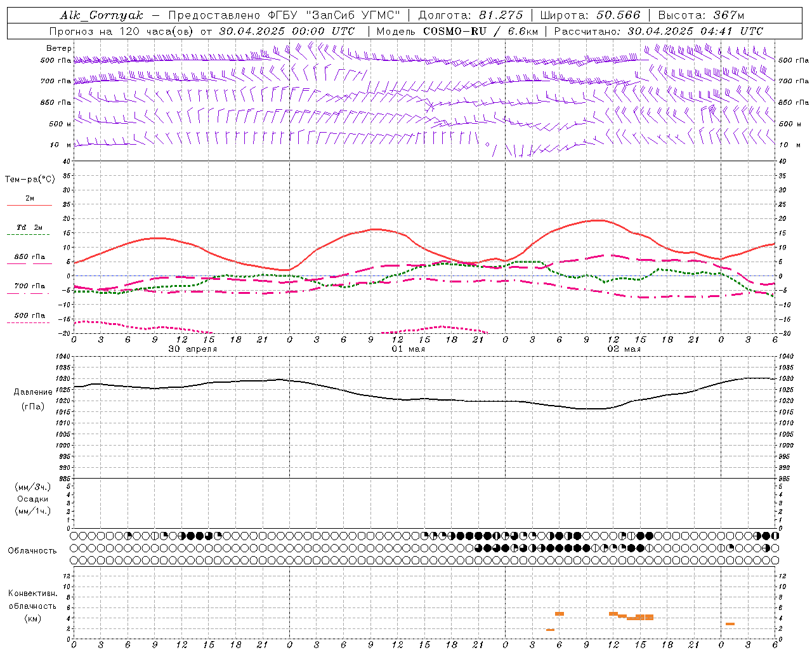The image size is (812, 650).
Task: Click the latitude value Широта: 50.566
Action: coord(591,15)
